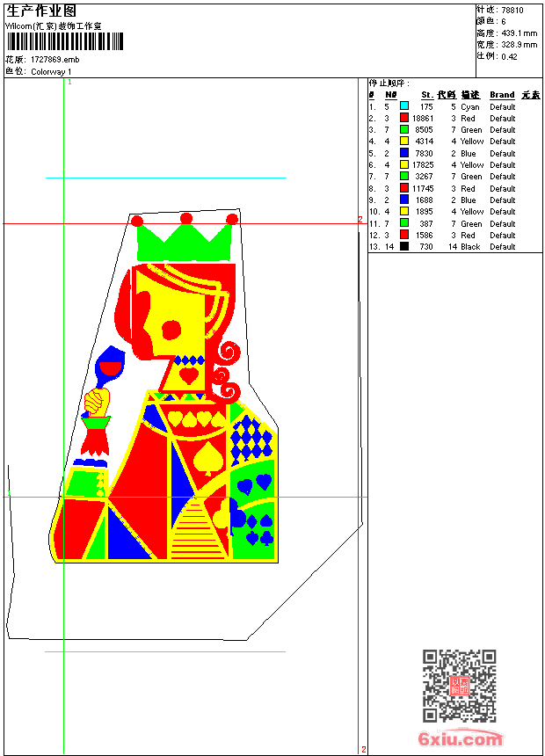
Task: Pick the yellow swatch beside 17825 stitches
Action: [x=404, y=164]
